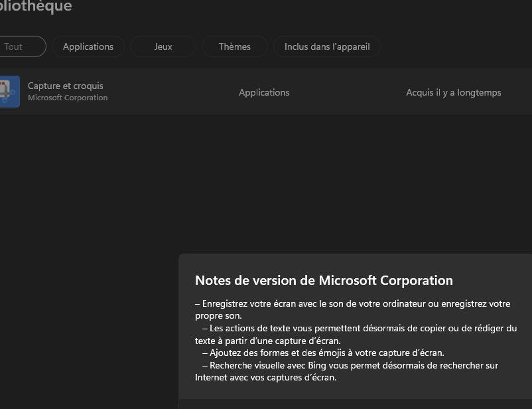Screen dimensions: 532x409
Task: Click the Bibliothèque page heading
Action: [36, 6]
